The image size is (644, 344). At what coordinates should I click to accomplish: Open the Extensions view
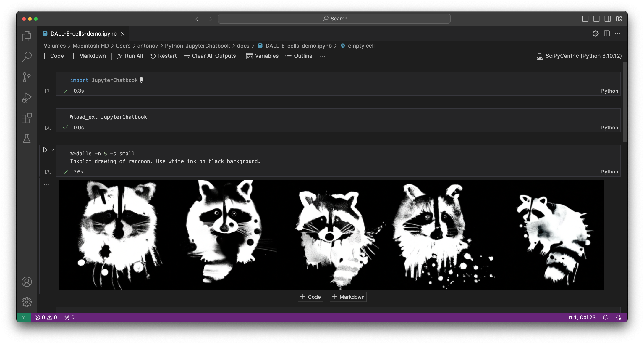(27, 118)
